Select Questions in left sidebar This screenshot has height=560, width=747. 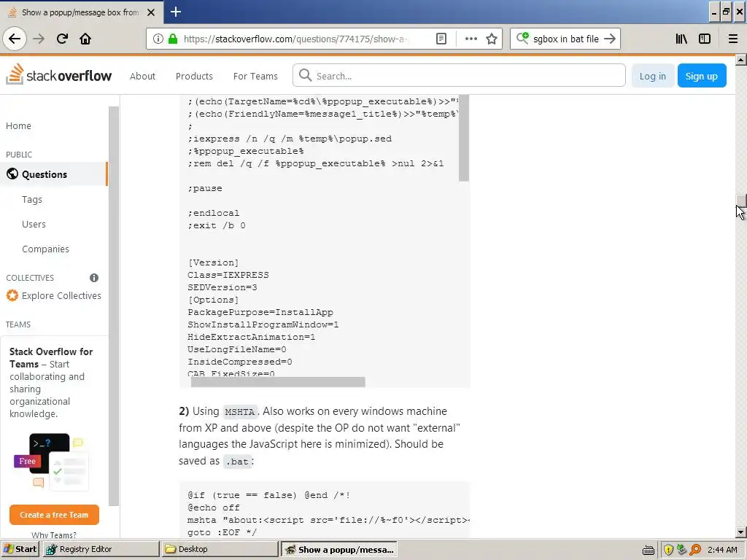click(x=54, y=174)
